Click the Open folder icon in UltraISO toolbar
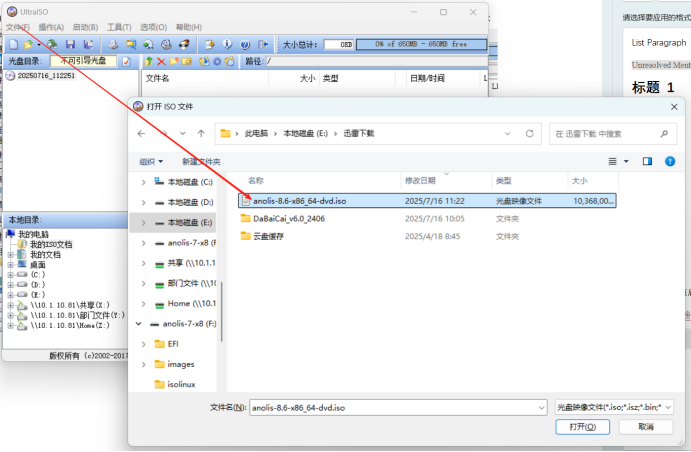This screenshot has height=452, width=691. (28, 44)
